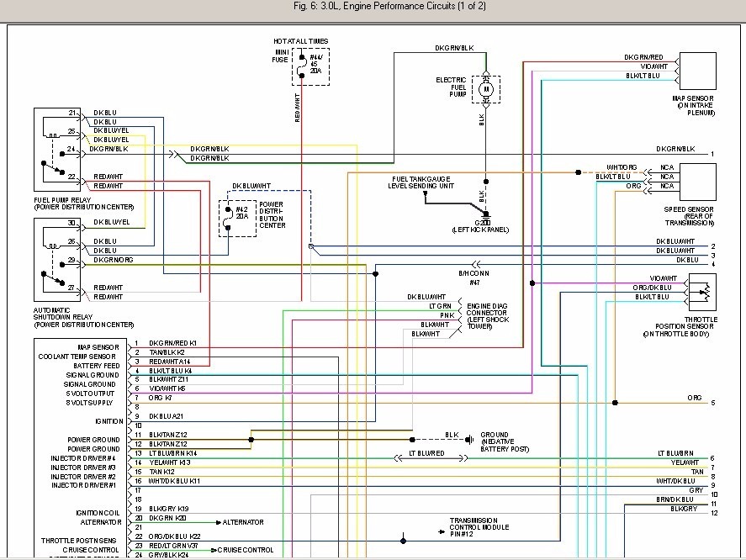Click pin 19 'BLK/GRY K19' wire label
The width and height of the screenshot is (746, 560).
[x=169, y=509]
